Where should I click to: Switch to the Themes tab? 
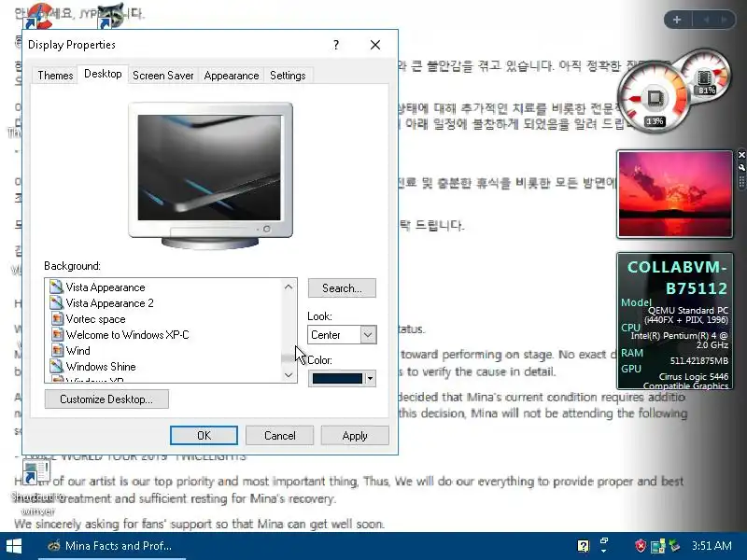[55, 76]
